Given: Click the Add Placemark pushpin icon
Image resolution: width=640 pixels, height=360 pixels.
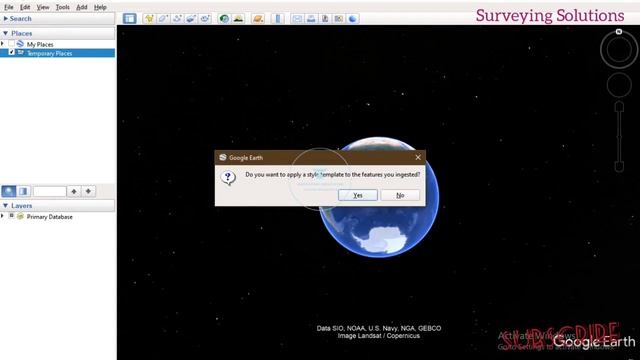Looking at the screenshot, I should coord(149,18).
